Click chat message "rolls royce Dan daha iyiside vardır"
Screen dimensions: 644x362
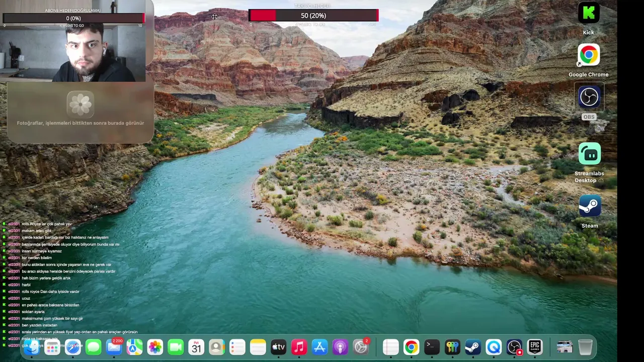tap(50, 292)
